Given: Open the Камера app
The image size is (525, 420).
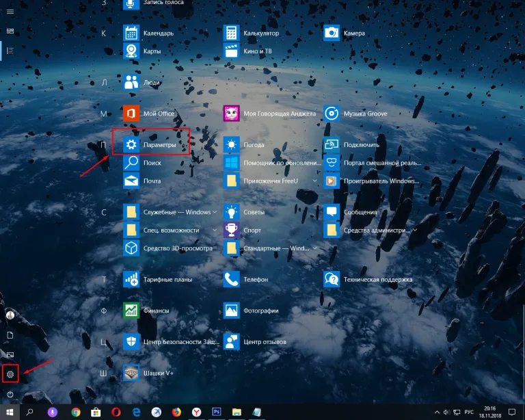Looking at the screenshot, I should coord(345,33).
